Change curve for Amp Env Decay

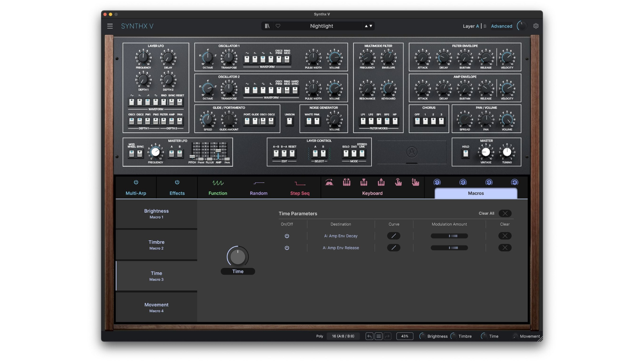click(x=394, y=236)
